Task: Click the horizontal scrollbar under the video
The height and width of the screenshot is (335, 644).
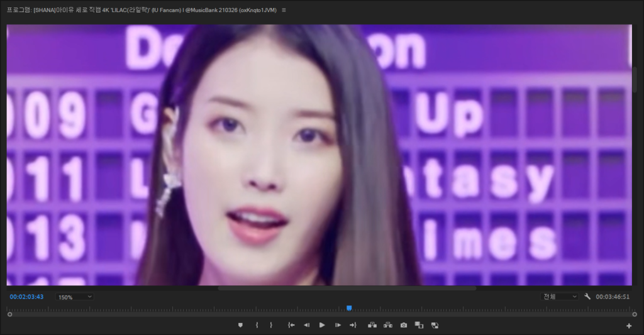Action: click(x=347, y=288)
